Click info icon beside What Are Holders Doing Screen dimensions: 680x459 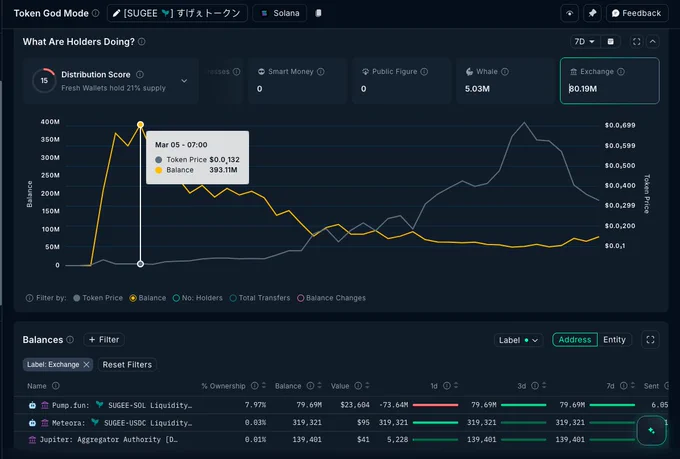click(142, 42)
